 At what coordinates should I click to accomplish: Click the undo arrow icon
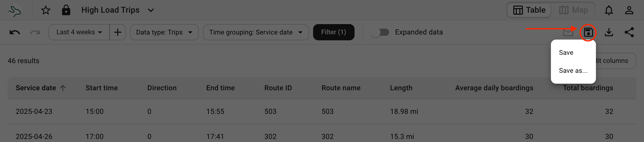coord(15,32)
